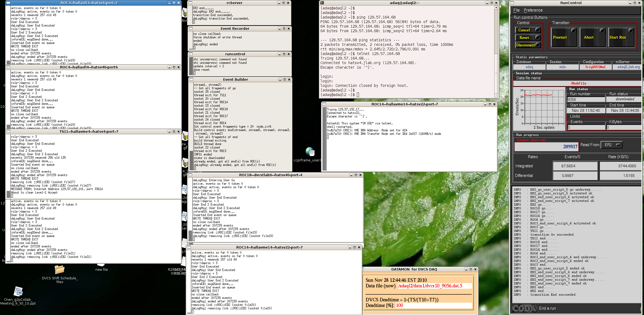Click the Prestart transition button

click(x=564, y=37)
